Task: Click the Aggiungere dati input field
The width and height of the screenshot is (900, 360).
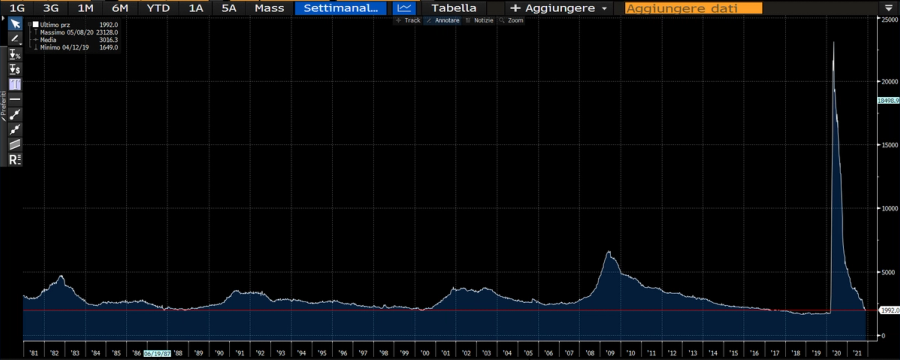Action: click(x=693, y=8)
